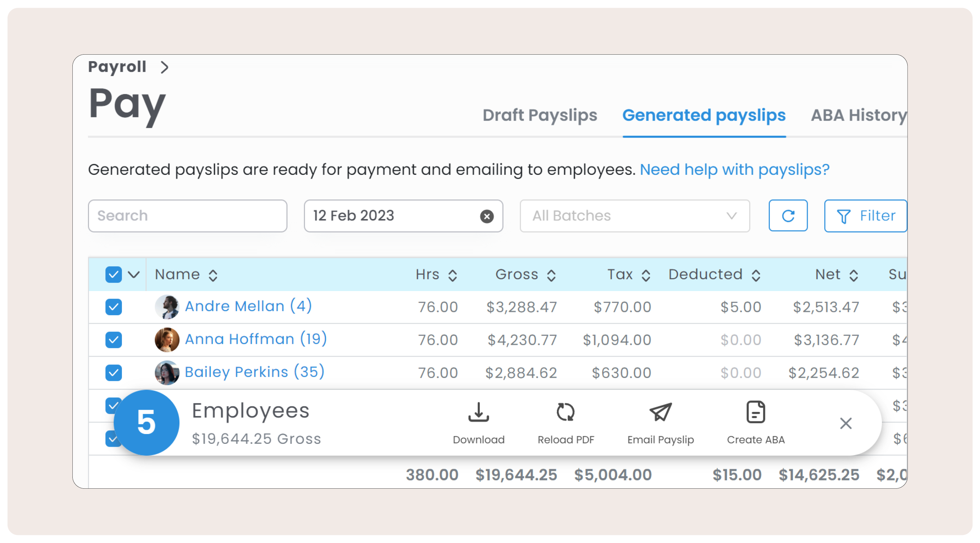Open the All Batches dropdown
Image resolution: width=980 pixels, height=543 pixels.
634,216
